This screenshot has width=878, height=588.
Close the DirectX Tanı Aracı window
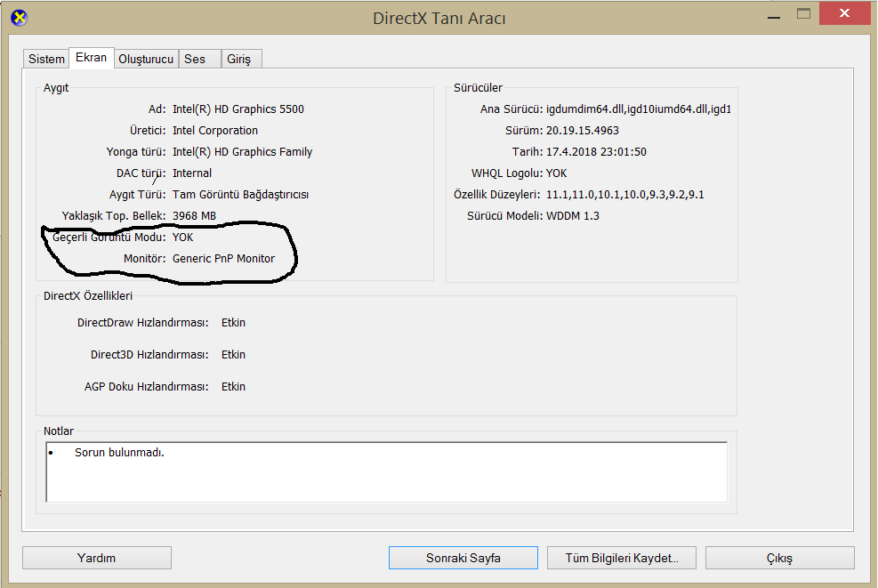click(844, 13)
